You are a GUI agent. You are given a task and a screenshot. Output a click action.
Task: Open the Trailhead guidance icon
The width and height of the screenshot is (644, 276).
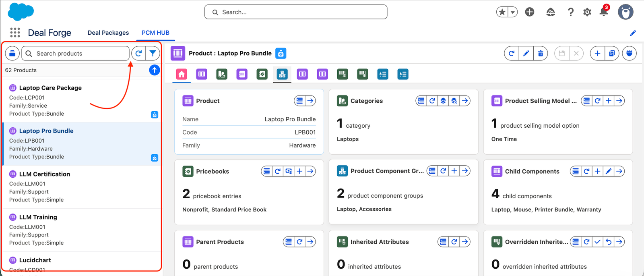[551, 12]
